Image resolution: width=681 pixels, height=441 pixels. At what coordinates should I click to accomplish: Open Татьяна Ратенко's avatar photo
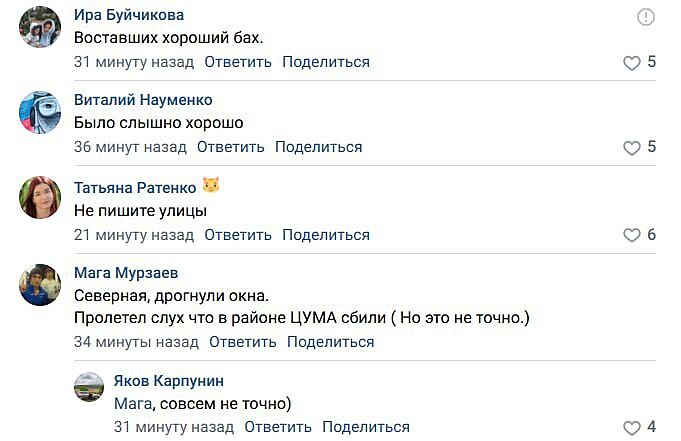point(40,197)
